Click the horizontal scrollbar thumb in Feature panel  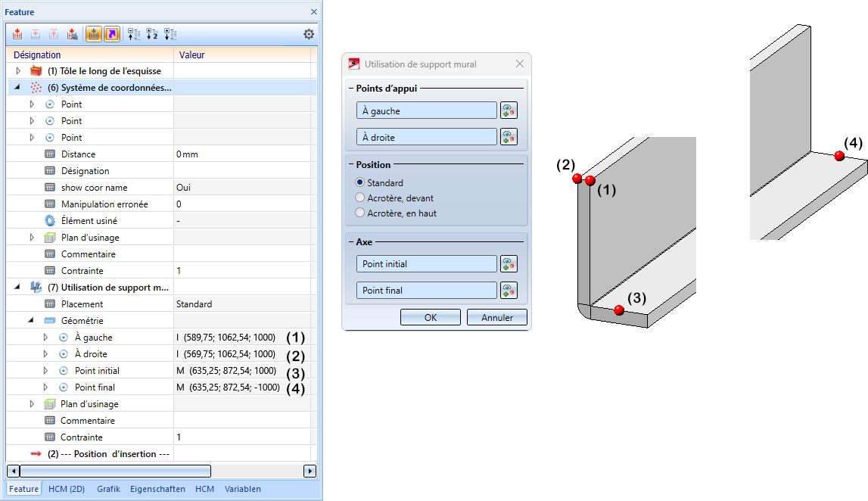pos(115,471)
